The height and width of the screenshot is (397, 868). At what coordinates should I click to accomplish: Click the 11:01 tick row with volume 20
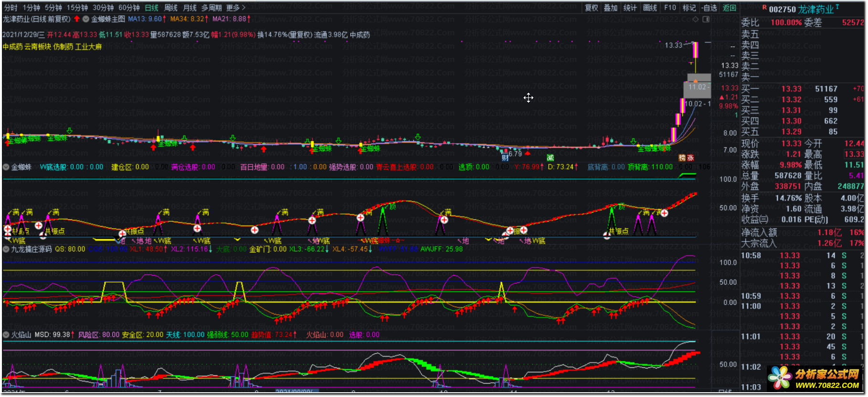click(803, 337)
